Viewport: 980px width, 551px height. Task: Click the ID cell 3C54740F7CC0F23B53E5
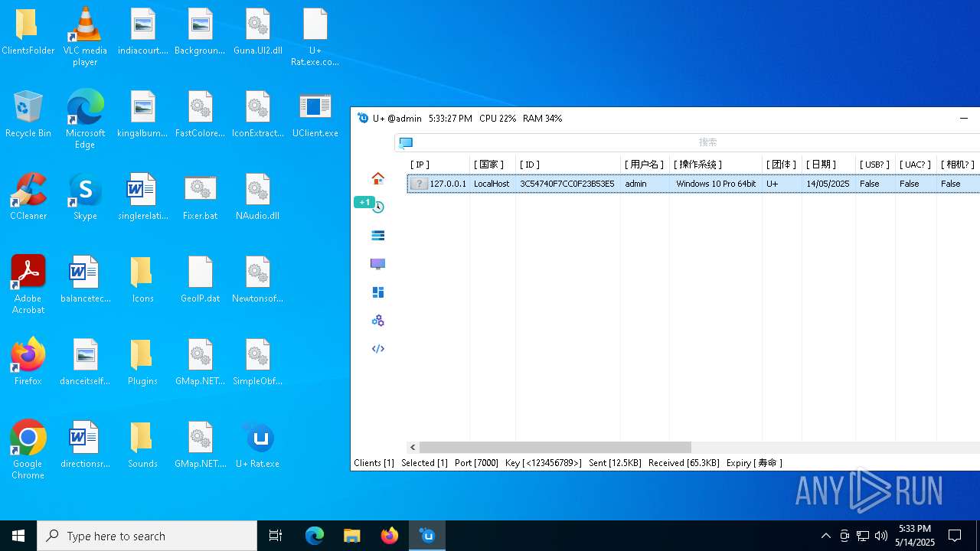(x=567, y=184)
